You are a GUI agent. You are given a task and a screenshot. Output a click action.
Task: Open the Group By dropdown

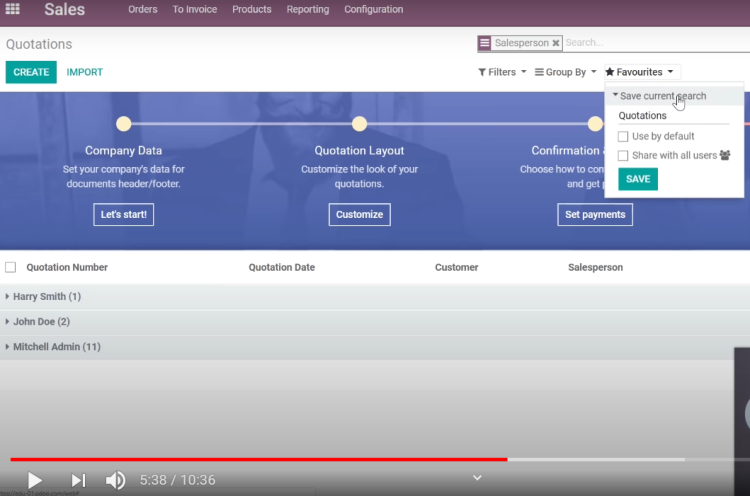click(565, 72)
